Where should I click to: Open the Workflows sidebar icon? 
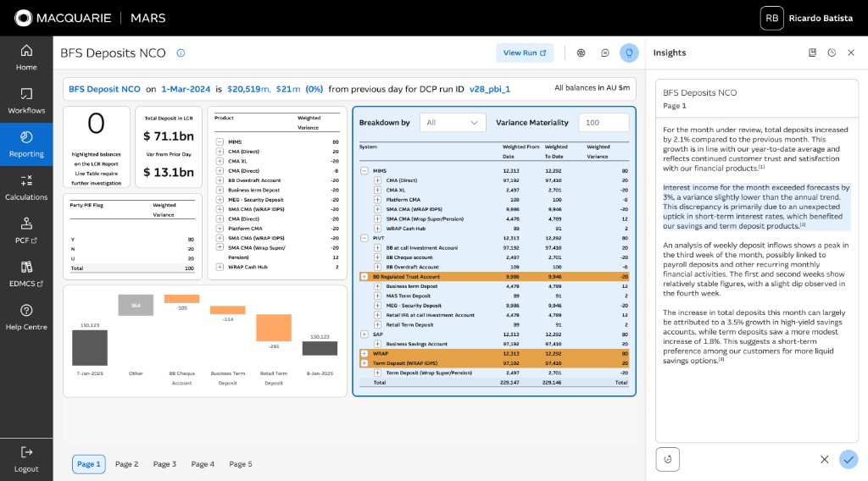[x=26, y=93]
